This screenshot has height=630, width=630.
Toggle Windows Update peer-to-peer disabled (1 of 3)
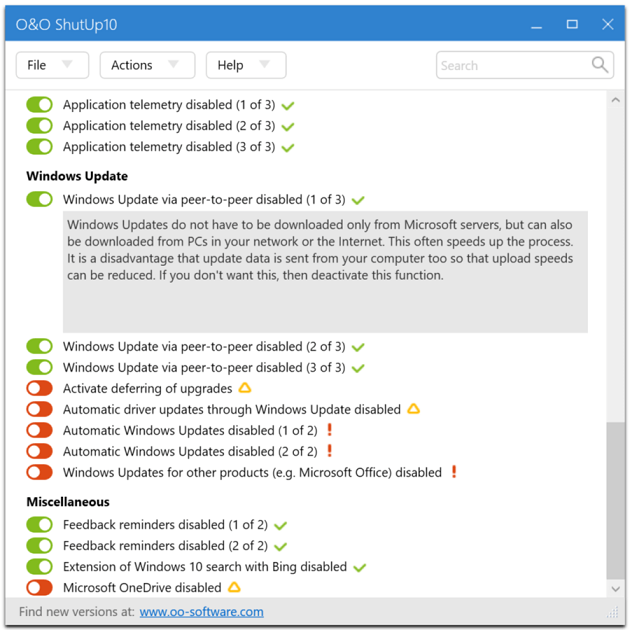click(39, 199)
